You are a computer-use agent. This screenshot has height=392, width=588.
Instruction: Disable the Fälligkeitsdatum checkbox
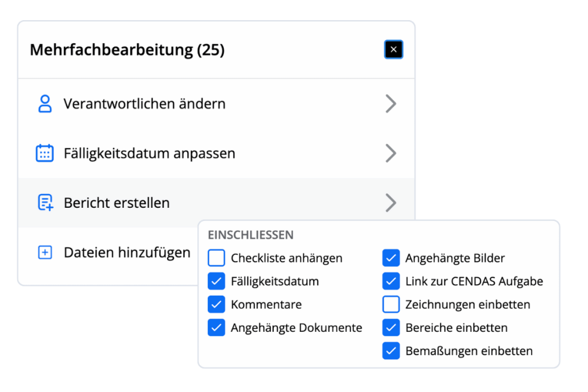pos(216,281)
